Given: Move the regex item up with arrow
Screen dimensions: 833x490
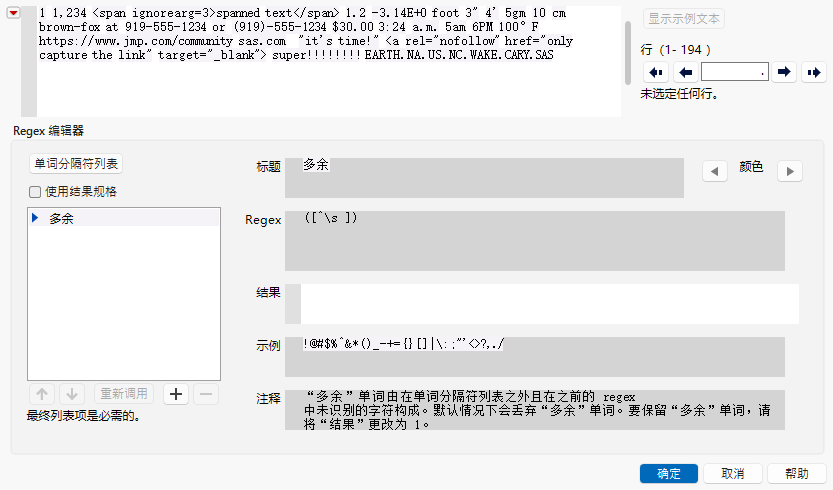Looking at the screenshot, I should 42,394.
